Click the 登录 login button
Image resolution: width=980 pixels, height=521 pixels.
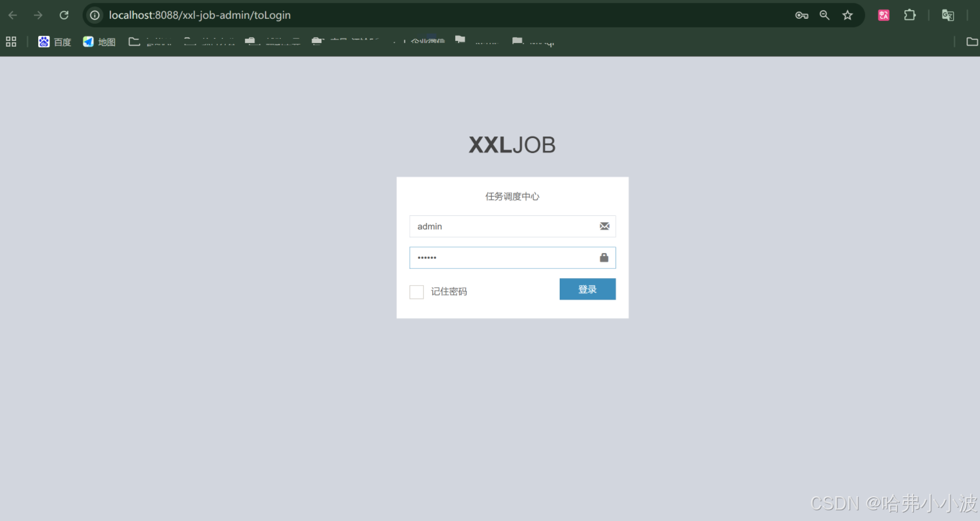coord(588,289)
